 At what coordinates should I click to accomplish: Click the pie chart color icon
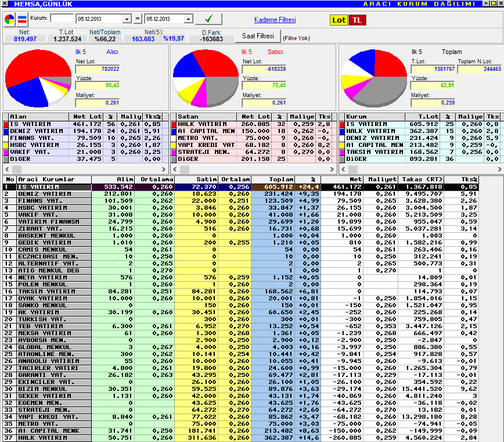click(x=9, y=20)
